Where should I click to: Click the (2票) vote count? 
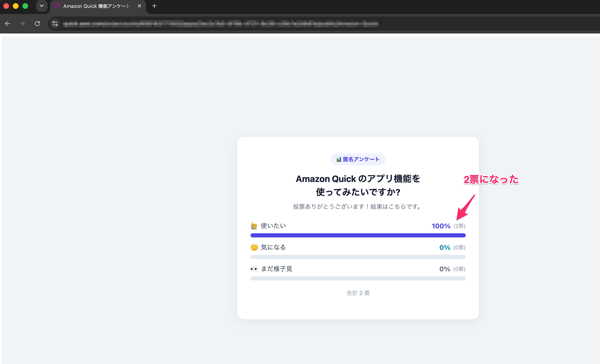tap(459, 226)
